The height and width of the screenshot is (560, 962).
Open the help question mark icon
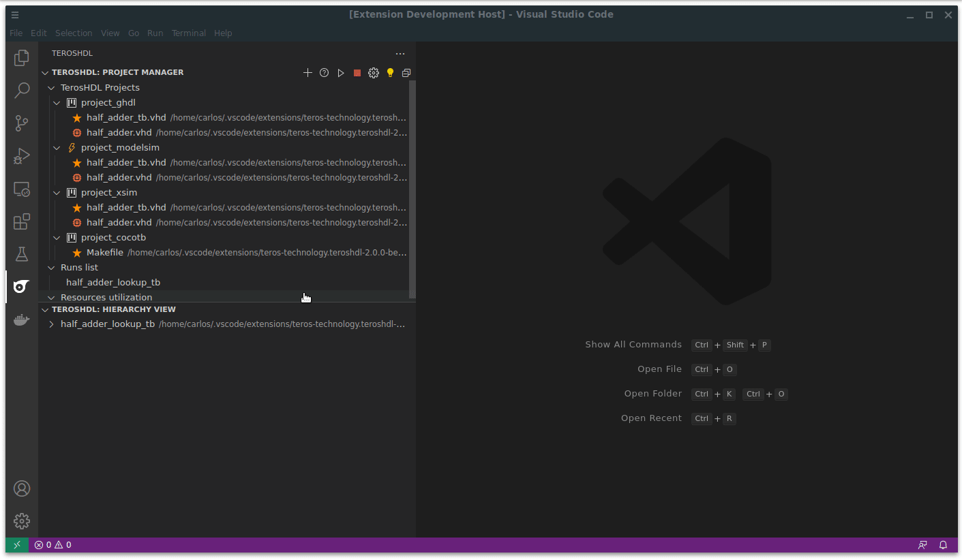(x=325, y=73)
